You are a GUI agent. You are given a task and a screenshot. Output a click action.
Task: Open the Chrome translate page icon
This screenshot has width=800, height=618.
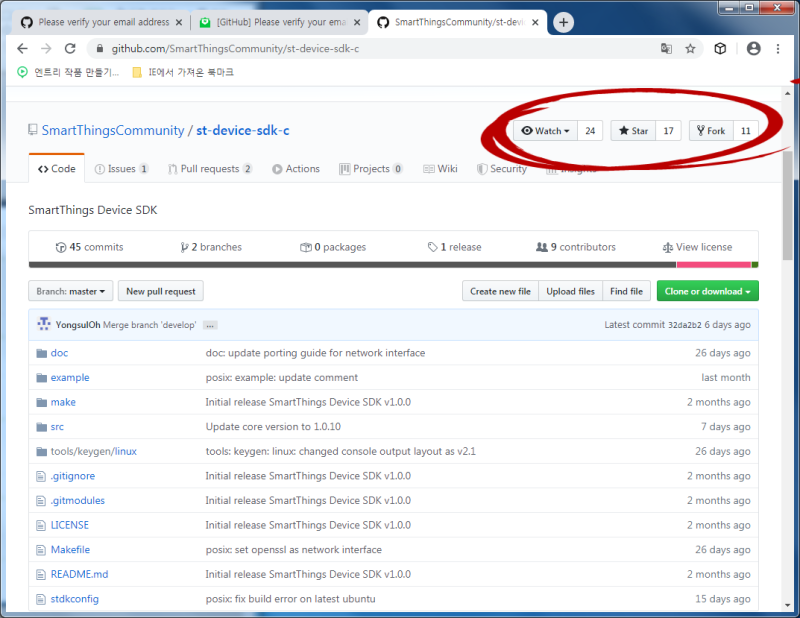click(x=666, y=48)
